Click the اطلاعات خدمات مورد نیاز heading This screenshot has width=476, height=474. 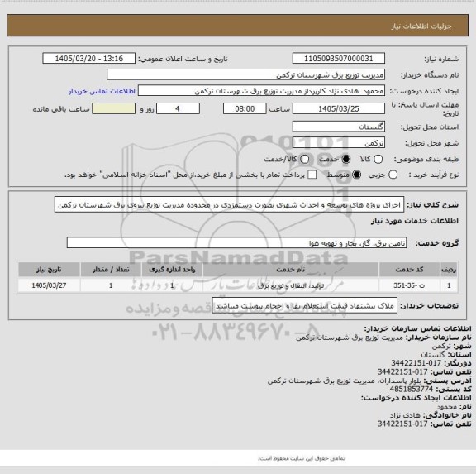(414, 221)
